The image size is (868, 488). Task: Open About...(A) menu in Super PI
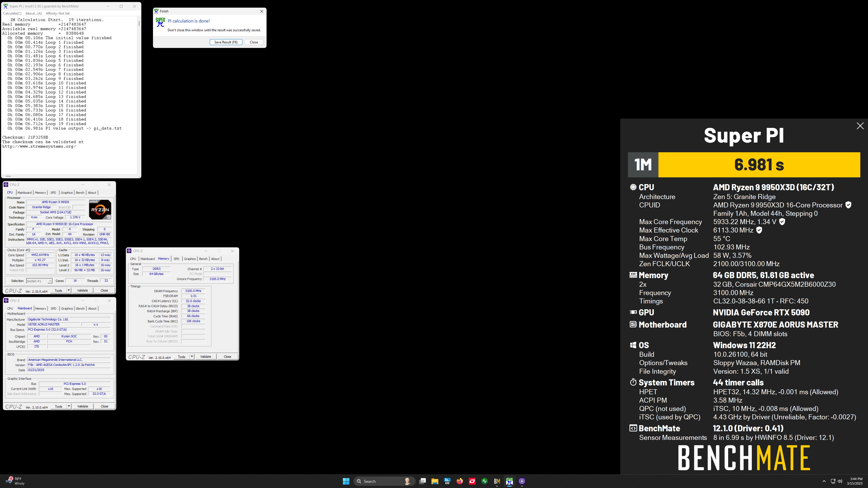coord(34,14)
